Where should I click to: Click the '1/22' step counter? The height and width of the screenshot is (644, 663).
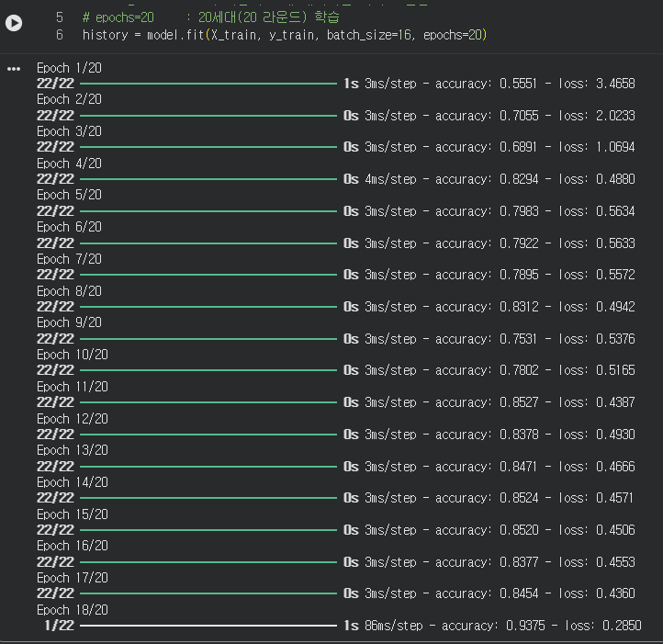[59, 626]
